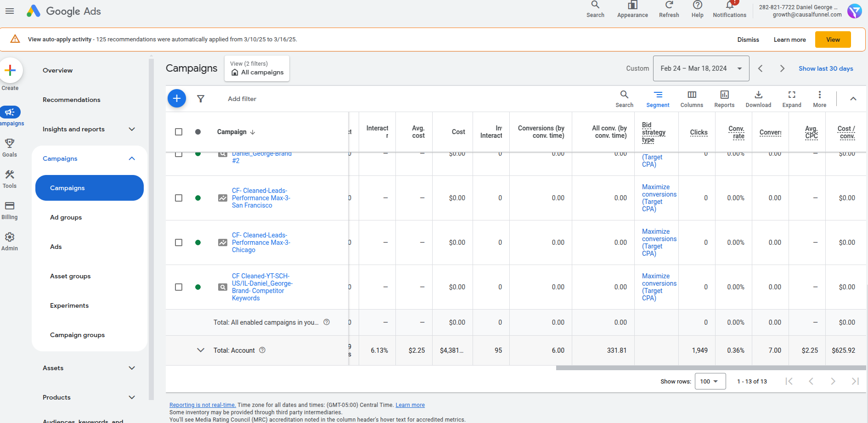
Task: Collapse the table toolbar chevron
Action: [853, 99]
